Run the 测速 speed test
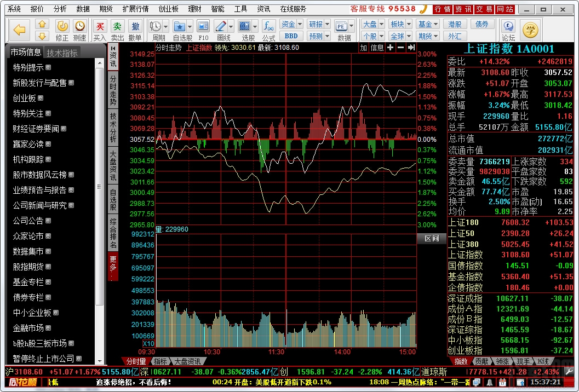Image resolution: width=579 pixels, height=392 pixels. 79,30
